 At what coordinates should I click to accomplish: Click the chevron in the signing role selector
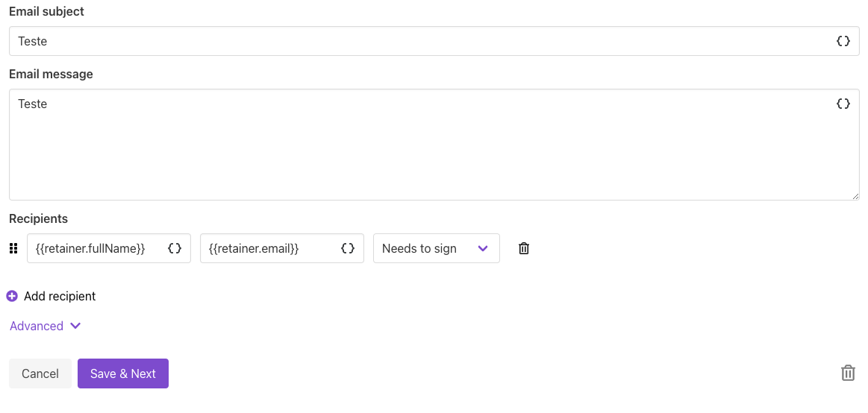[x=482, y=249]
